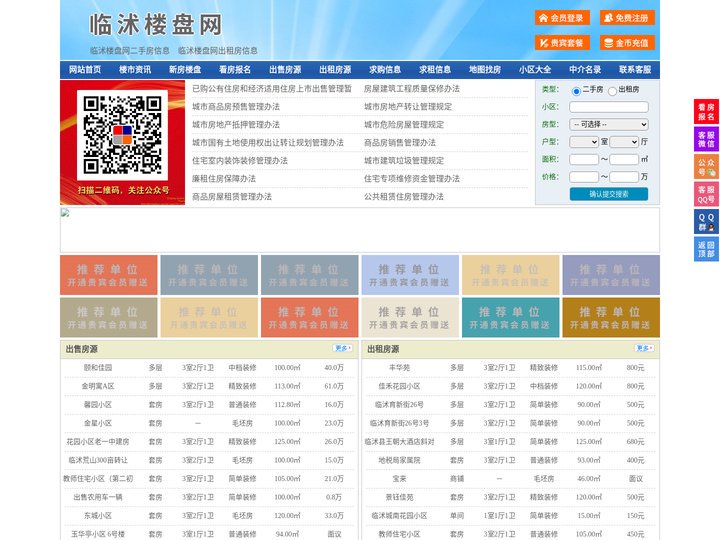The height and width of the screenshot is (540, 720).
Task: Open 商品房销售管理办法 link
Action: [x=400, y=142]
